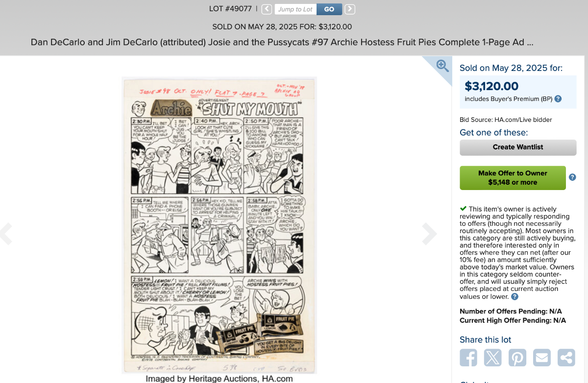Open the generic share icon
588x383 pixels.
point(566,358)
